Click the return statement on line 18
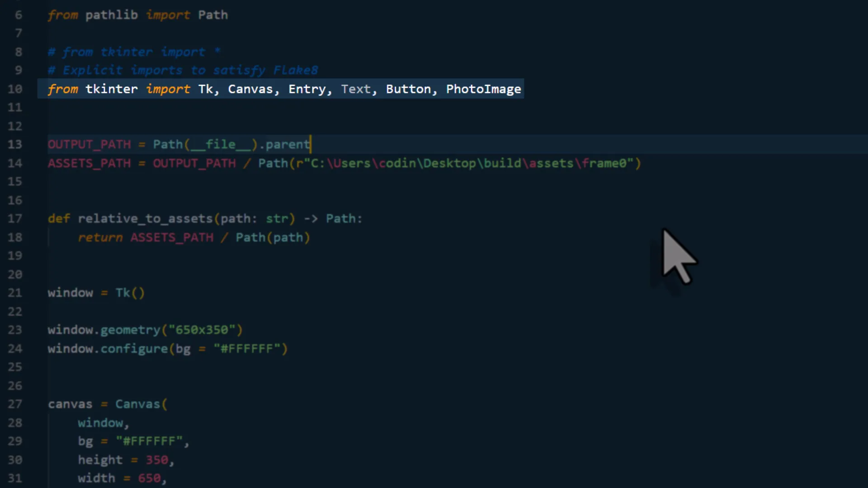 pyautogui.click(x=100, y=237)
